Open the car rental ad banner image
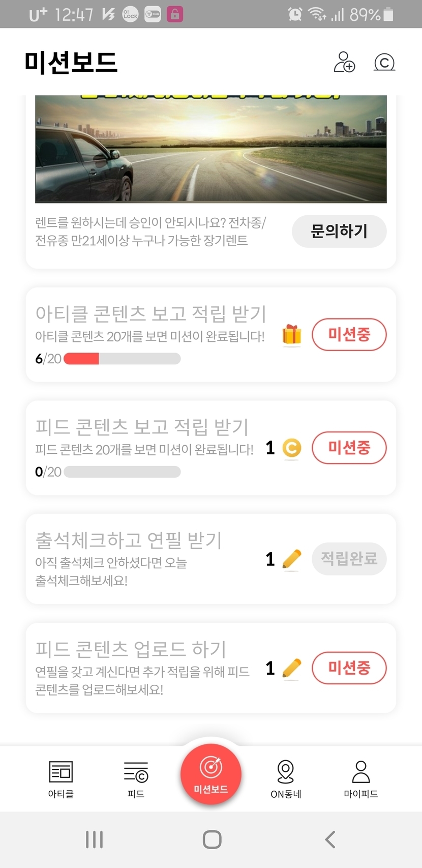The width and height of the screenshot is (422, 868). tap(211, 149)
